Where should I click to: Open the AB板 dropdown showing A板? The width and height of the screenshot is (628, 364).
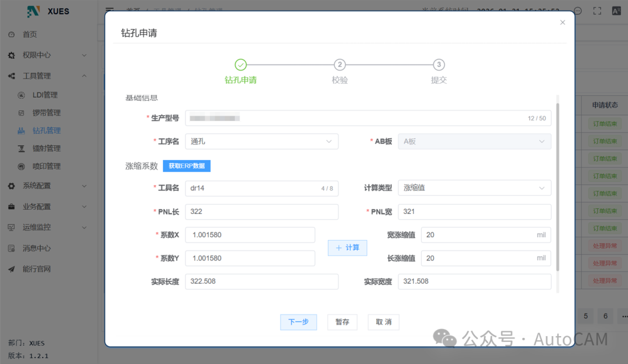coord(474,141)
